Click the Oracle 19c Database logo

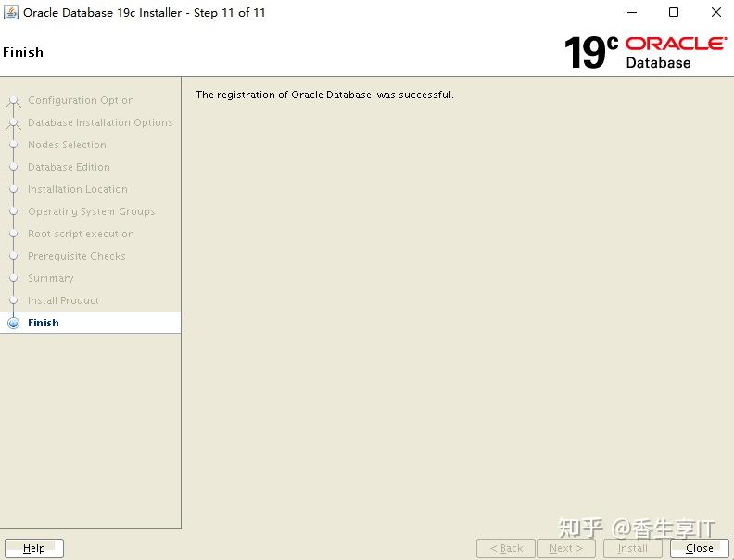click(646, 52)
